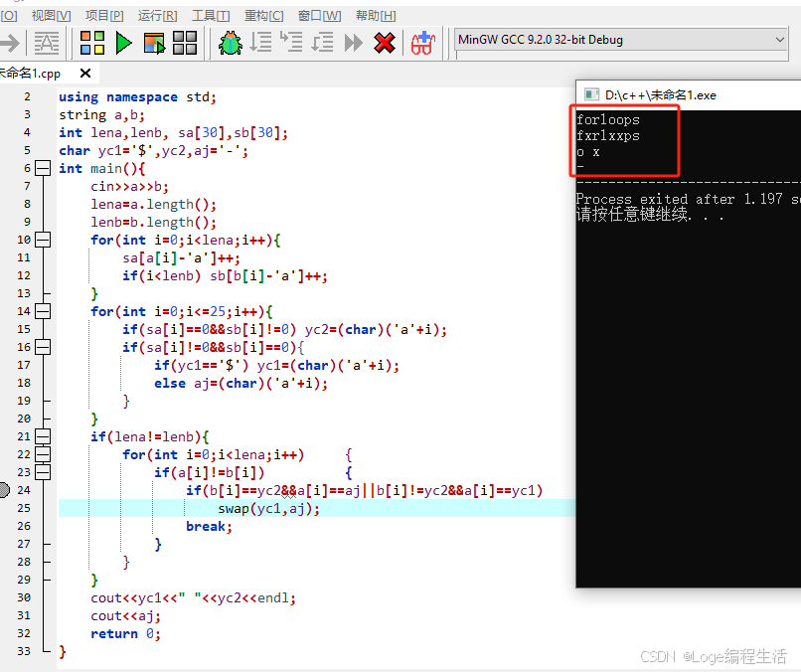Click the 'cin>>a>>b;' line
The height and width of the screenshot is (672, 801).
[130, 187]
